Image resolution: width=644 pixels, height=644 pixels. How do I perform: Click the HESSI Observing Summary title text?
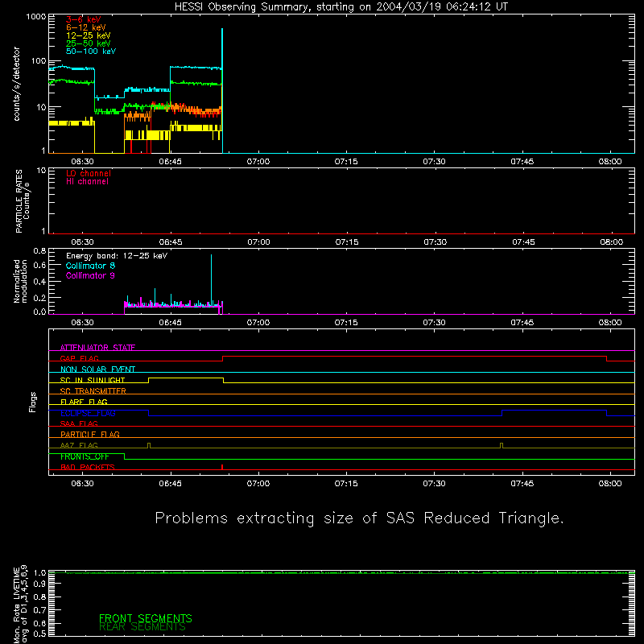341,7
